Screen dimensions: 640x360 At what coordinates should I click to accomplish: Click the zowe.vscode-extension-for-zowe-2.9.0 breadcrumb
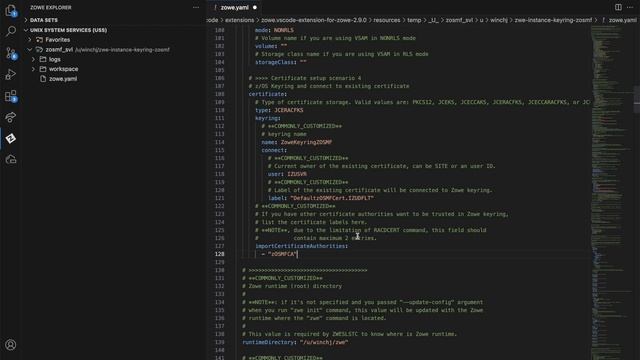(314, 20)
